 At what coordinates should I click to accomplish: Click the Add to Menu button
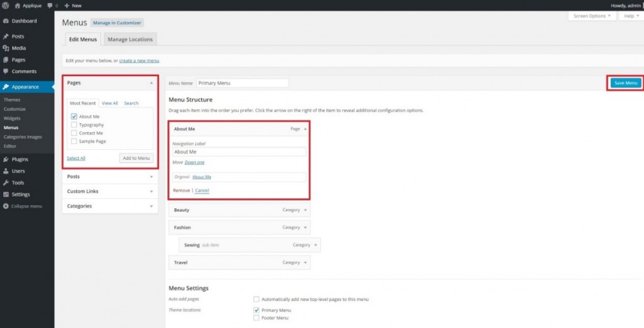click(136, 158)
